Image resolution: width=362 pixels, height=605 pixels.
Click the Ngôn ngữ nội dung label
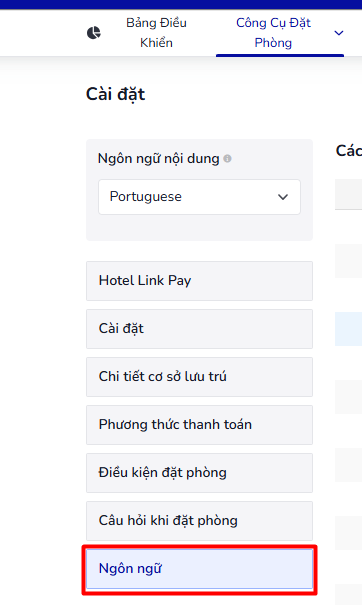tap(159, 159)
